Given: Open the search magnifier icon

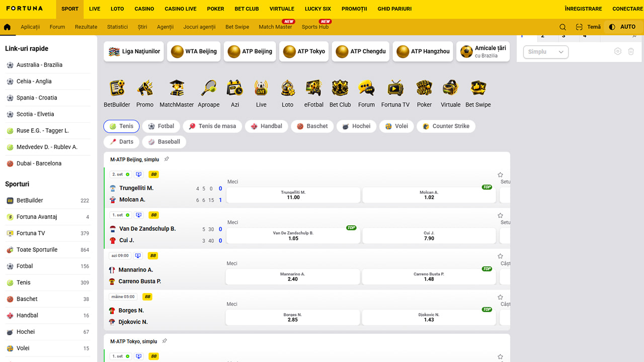Looking at the screenshot, I should (563, 27).
